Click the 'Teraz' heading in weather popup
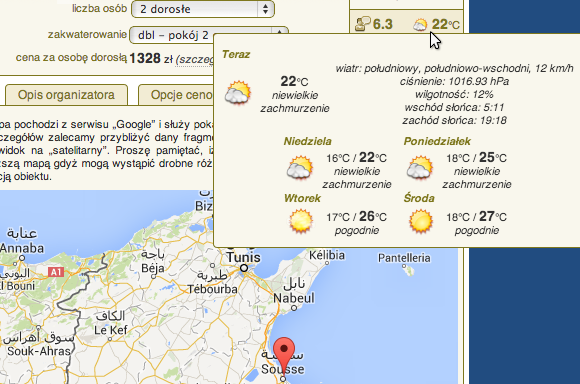Viewport: 580px width, 384px height. pyautogui.click(x=236, y=54)
